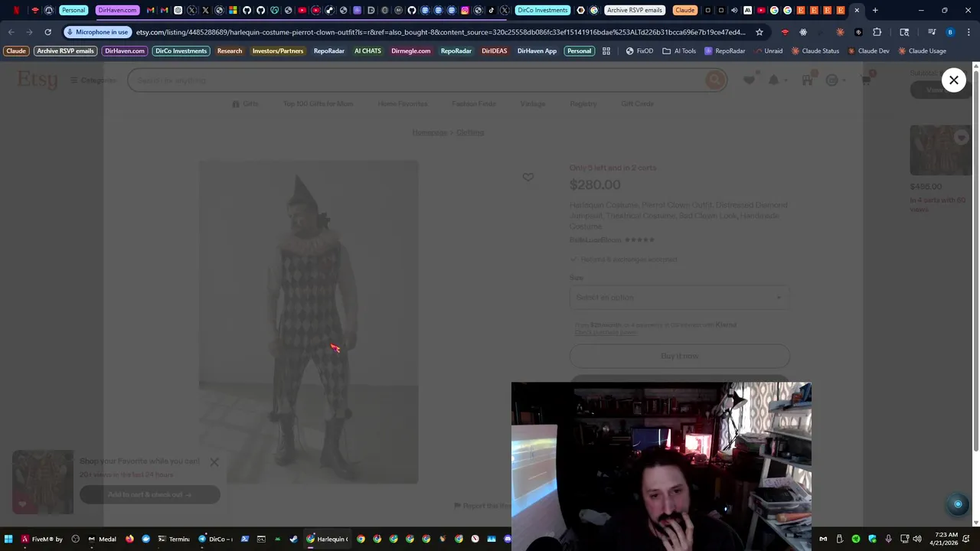Open a new browser tab
This screenshot has height=551, width=980.
[x=875, y=11]
